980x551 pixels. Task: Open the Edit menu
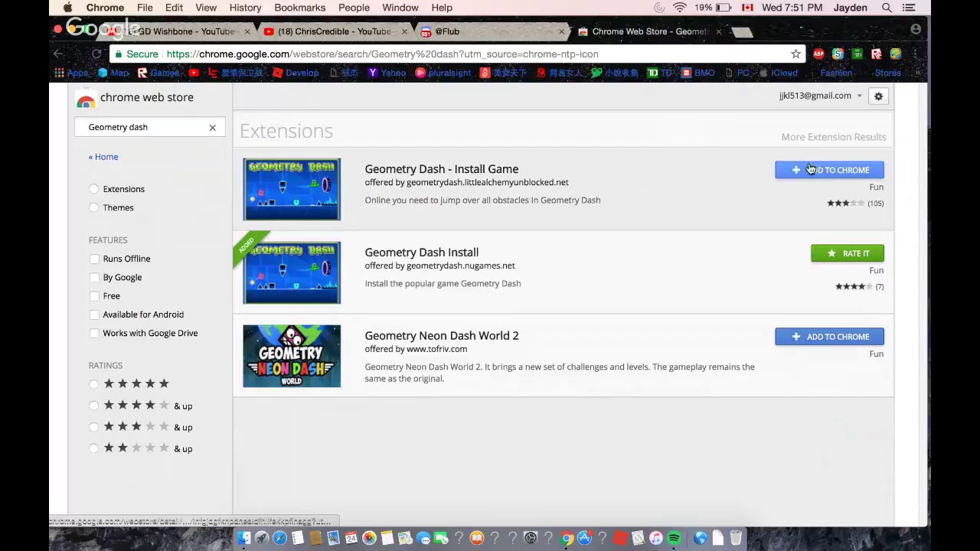[174, 8]
